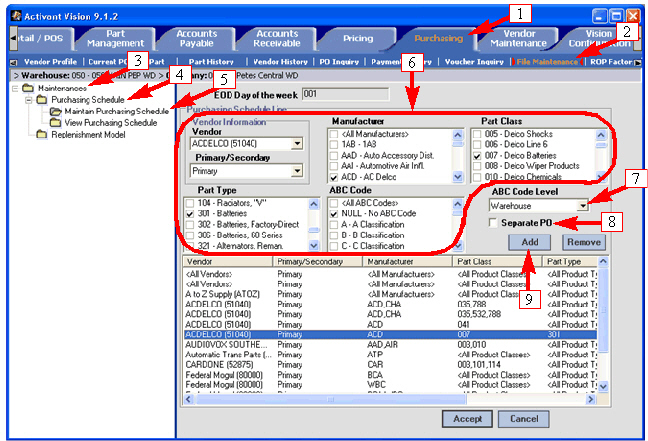Open the Vendor Maintenance tab
Image resolution: width=648 pixels, height=441 pixels.
[x=519, y=38]
